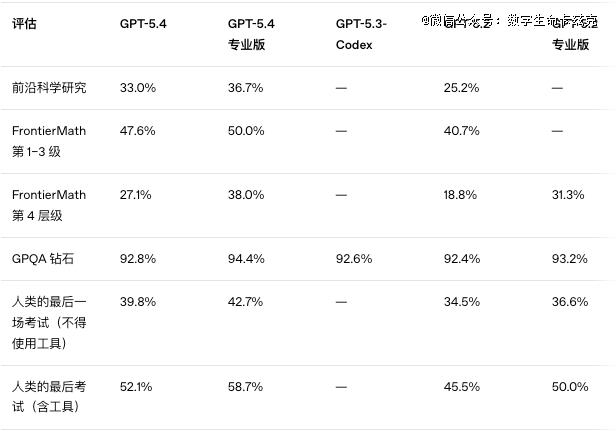Select the 18.8% value cell

click(462, 195)
